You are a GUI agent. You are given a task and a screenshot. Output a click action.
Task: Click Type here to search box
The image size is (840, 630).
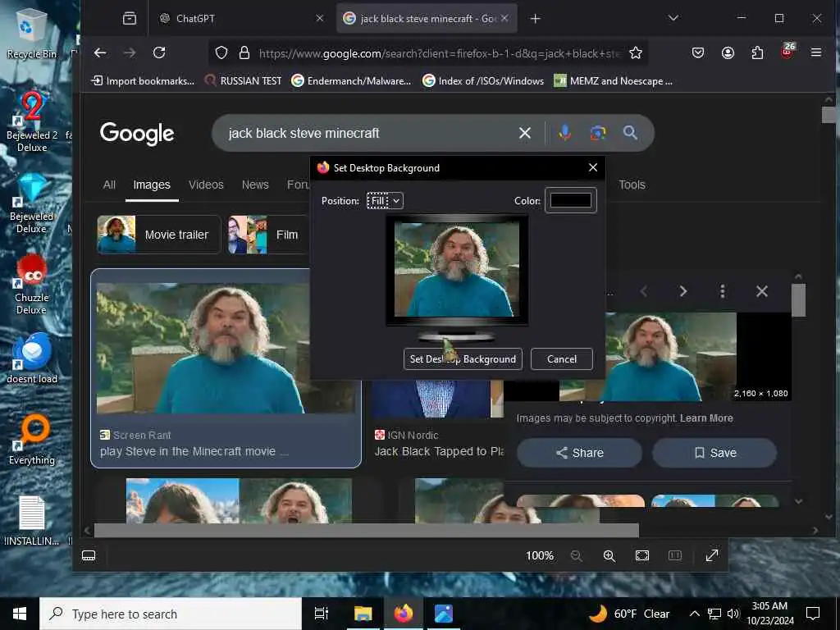[x=171, y=614]
